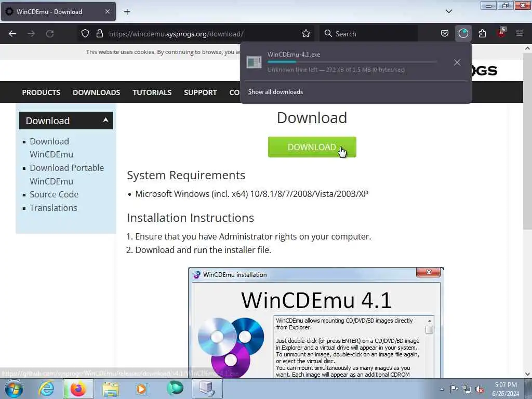The width and height of the screenshot is (532, 399).
Task: Bookmark this page with the star icon
Action: coord(305,33)
